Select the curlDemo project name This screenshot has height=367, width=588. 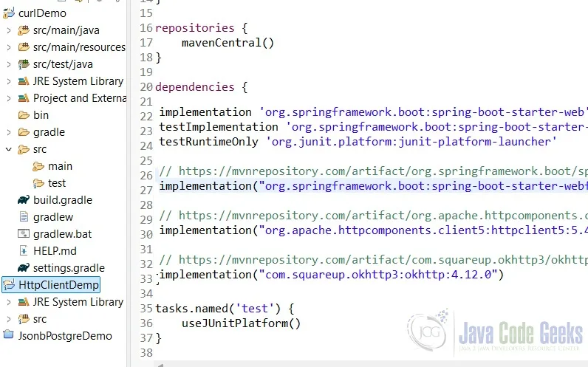pos(42,13)
